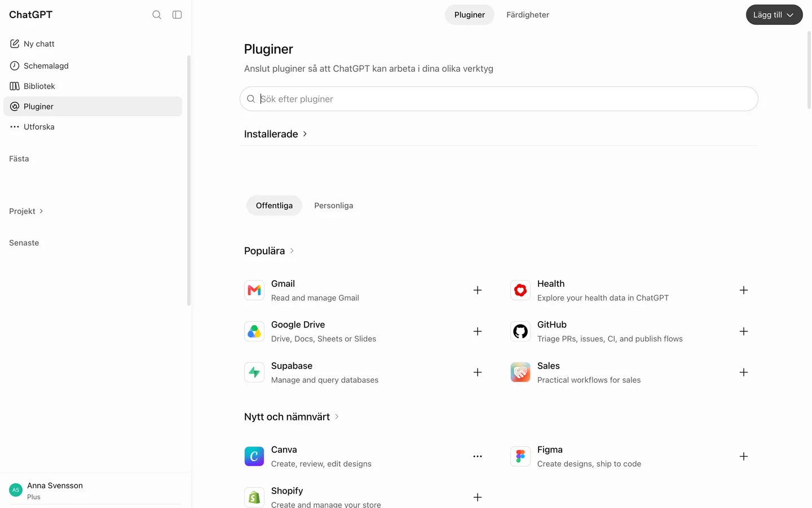Click the Canva app logo
Image resolution: width=812 pixels, height=508 pixels.
(254, 456)
